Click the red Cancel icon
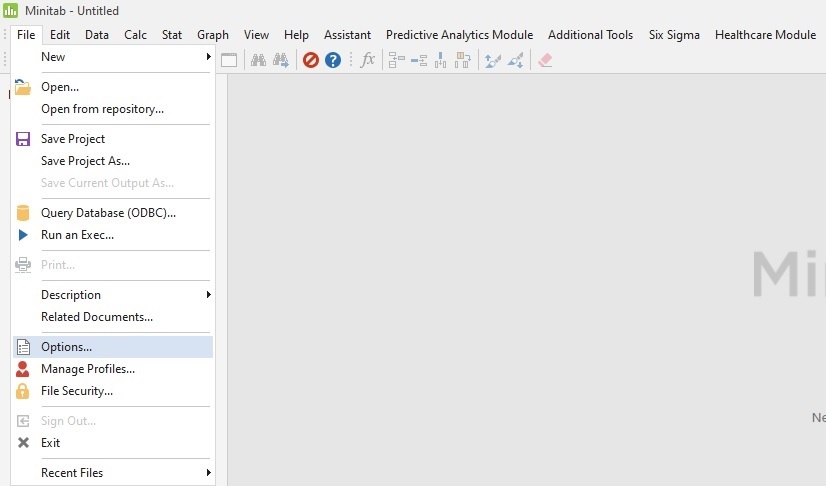The width and height of the screenshot is (826, 486). pos(311,60)
